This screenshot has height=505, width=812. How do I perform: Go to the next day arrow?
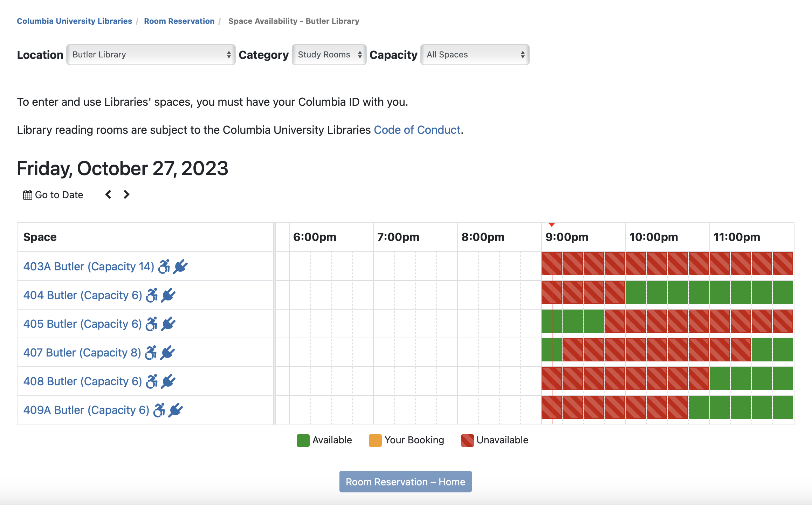tap(126, 194)
